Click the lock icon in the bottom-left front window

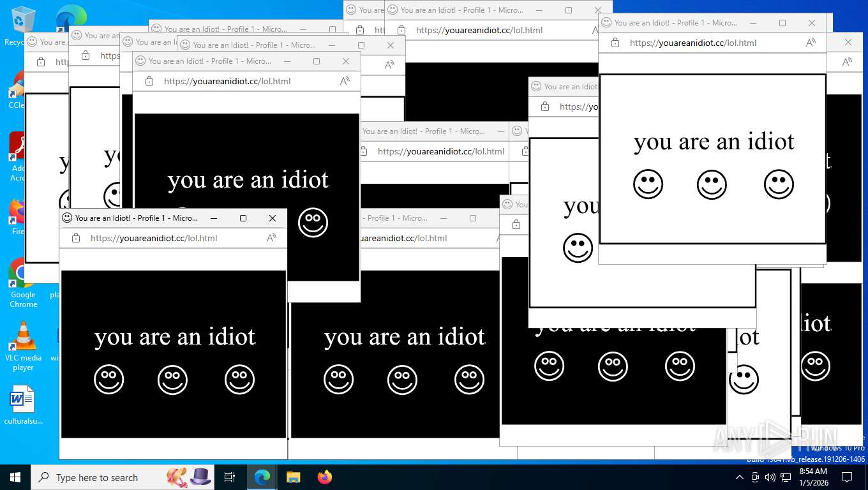click(x=76, y=238)
